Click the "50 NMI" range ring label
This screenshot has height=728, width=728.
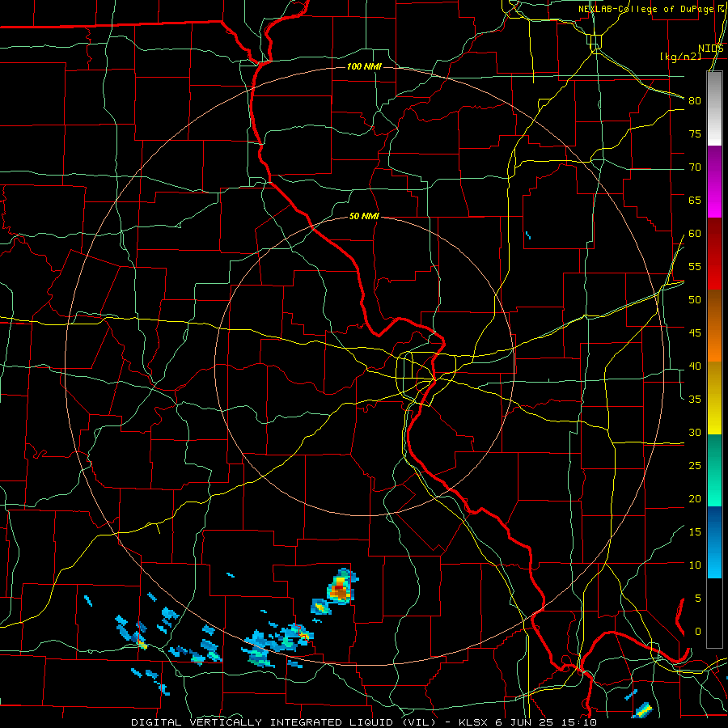pyautogui.click(x=364, y=216)
